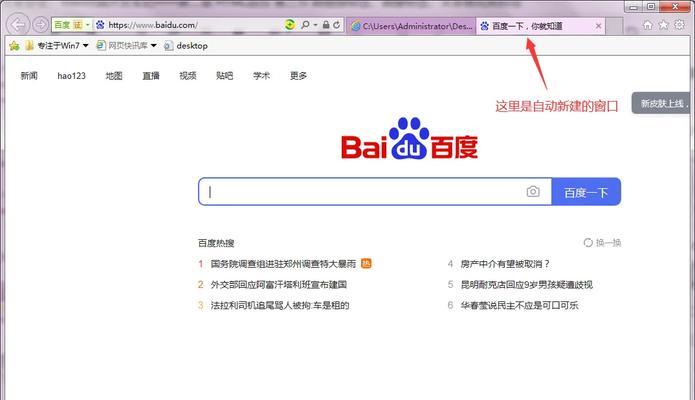
Task: Open hot search 外交部回应阿富汗塔利班
Action: (x=279, y=285)
